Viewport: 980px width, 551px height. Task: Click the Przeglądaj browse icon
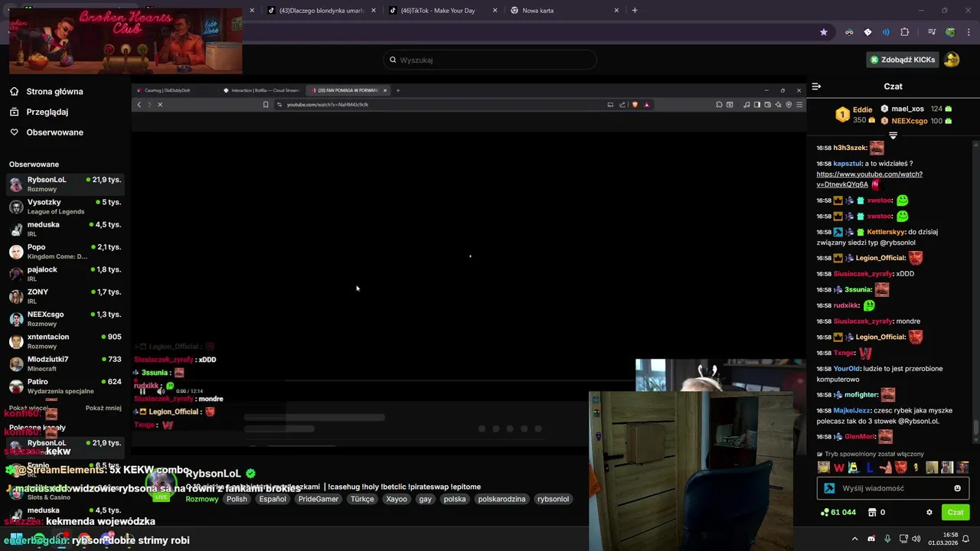pos(14,112)
